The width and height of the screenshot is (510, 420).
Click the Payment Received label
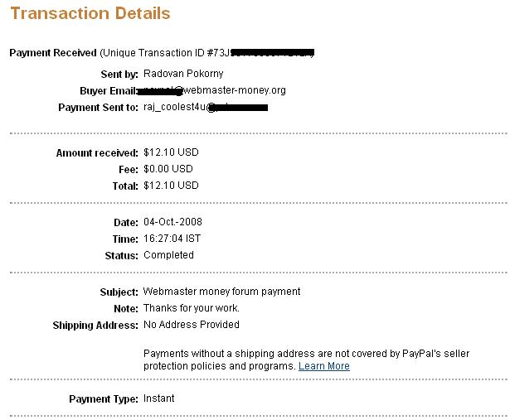[53, 53]
